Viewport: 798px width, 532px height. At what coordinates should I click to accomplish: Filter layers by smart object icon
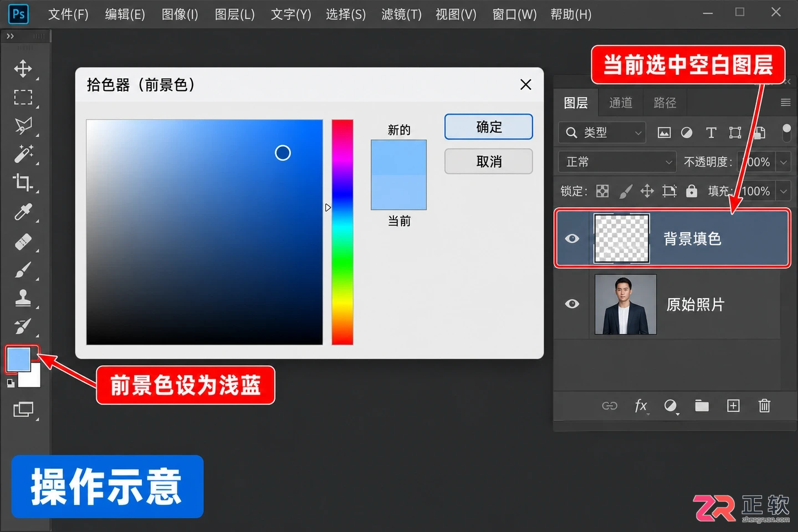click(759, 132)
